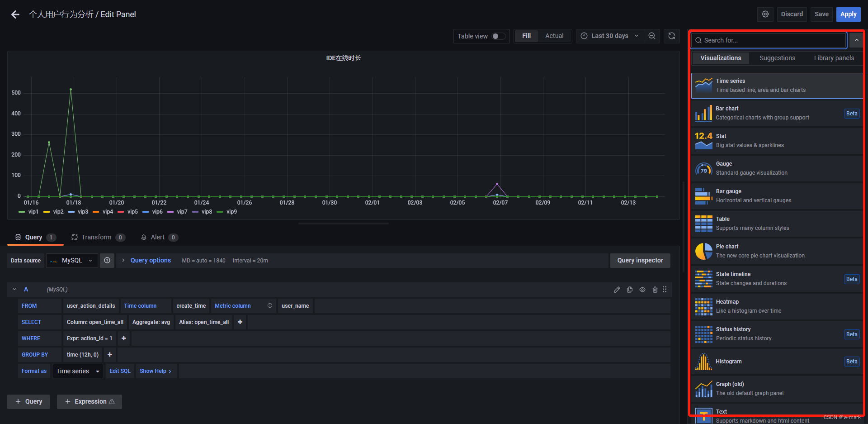Switch to Actual fill mode
Screen dimensions: 868x424
554,36
